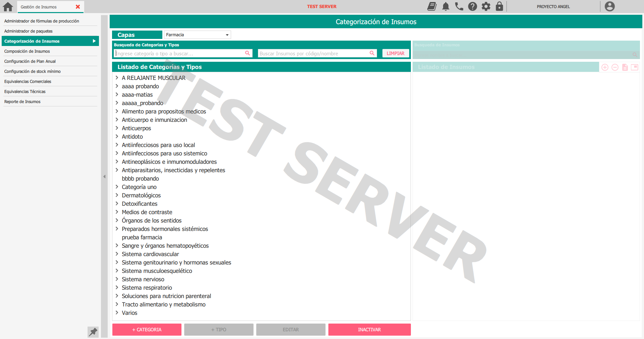This screenshot has width=644, height=339.
Task: Collapse the left sidebar with arrow handle
Action: (x=104, y=177)
